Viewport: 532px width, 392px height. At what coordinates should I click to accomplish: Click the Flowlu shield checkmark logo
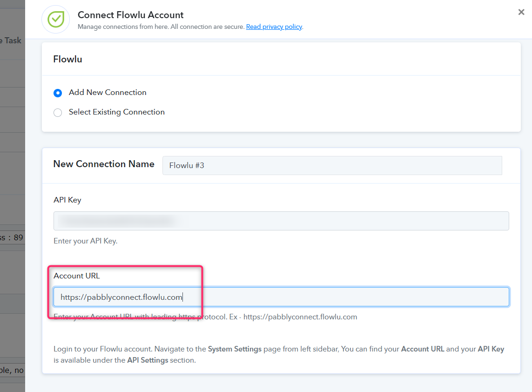(56, 20)
